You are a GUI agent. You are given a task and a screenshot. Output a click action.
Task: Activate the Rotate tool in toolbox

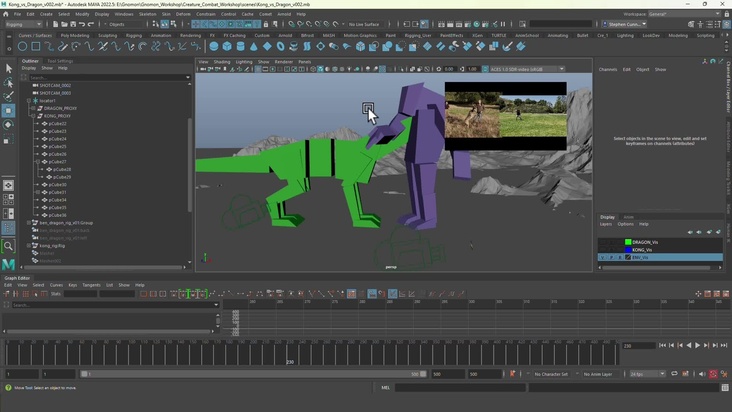[8, 125]
